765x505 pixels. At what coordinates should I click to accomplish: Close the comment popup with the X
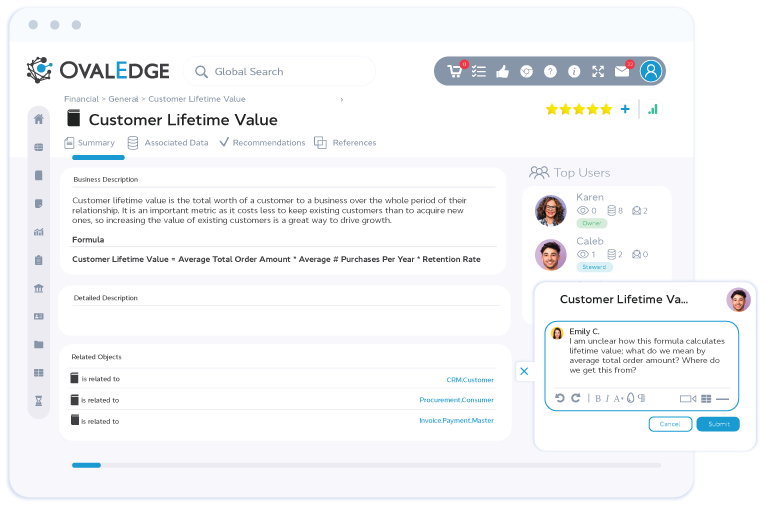coord(524,371)
